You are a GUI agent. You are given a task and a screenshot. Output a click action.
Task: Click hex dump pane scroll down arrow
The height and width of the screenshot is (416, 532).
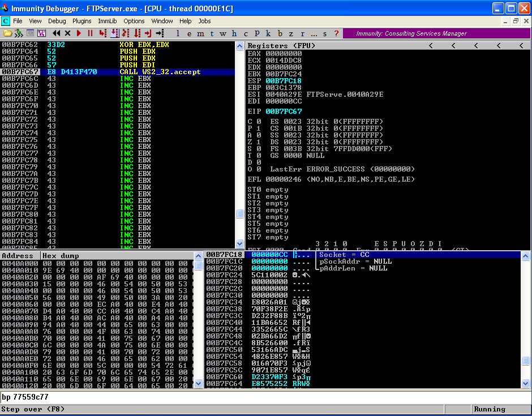click(x=199, y=384)
